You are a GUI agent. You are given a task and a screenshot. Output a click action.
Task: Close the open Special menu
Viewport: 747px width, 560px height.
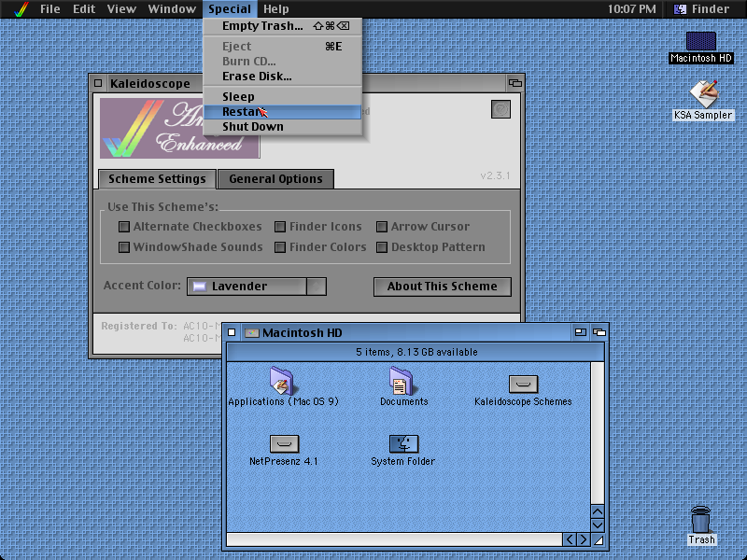click(230, 9)
